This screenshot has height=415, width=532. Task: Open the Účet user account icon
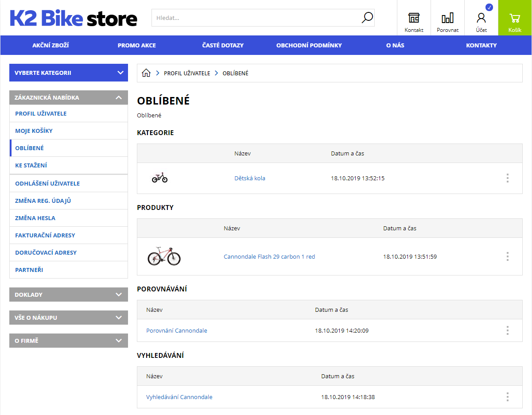481,18
